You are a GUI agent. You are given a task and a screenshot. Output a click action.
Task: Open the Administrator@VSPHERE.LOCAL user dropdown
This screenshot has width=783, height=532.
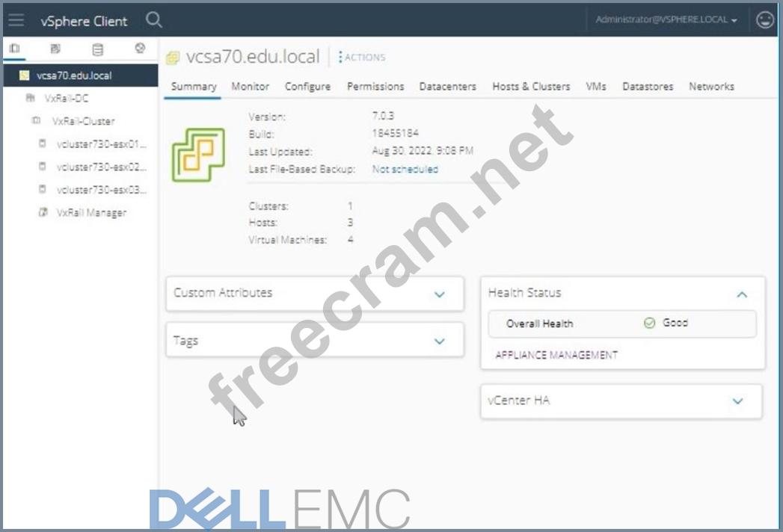(x=666, y=20)
